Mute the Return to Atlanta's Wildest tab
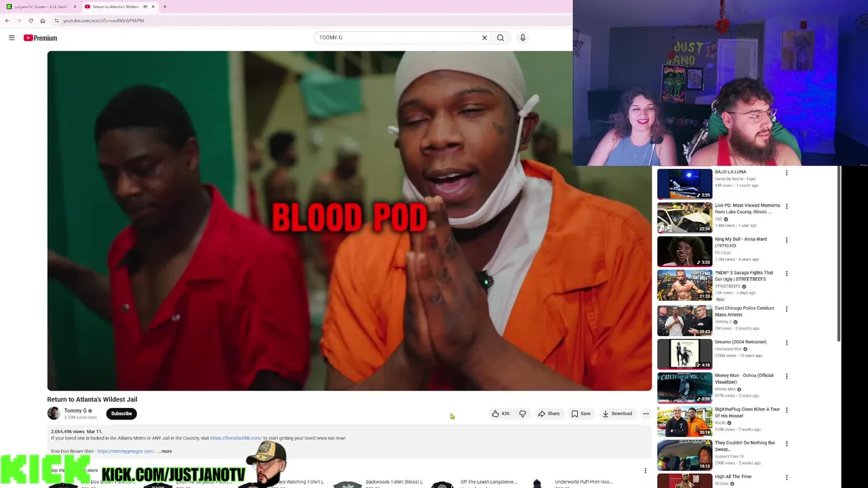The image size is (868, 488). [x=144, y=7]
